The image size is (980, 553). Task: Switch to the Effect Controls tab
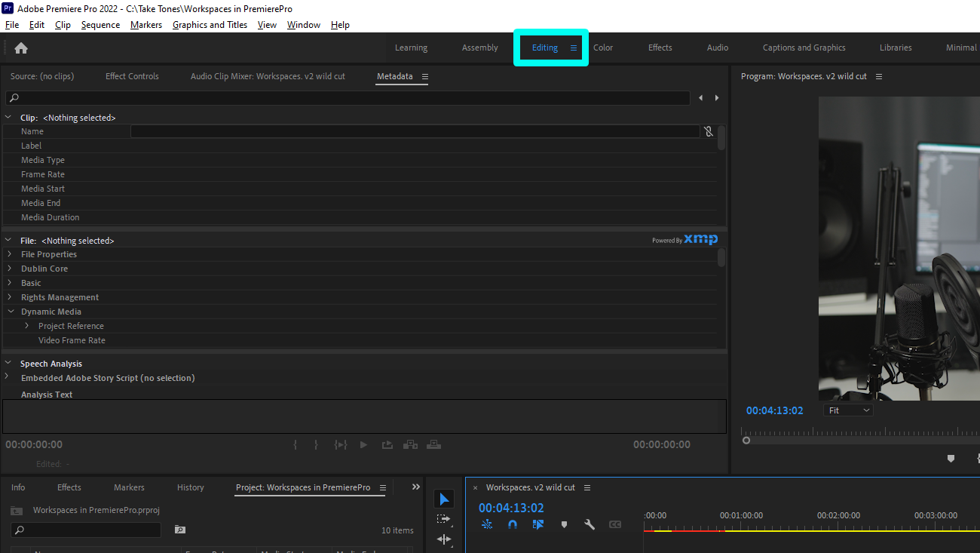click(132, 76)
